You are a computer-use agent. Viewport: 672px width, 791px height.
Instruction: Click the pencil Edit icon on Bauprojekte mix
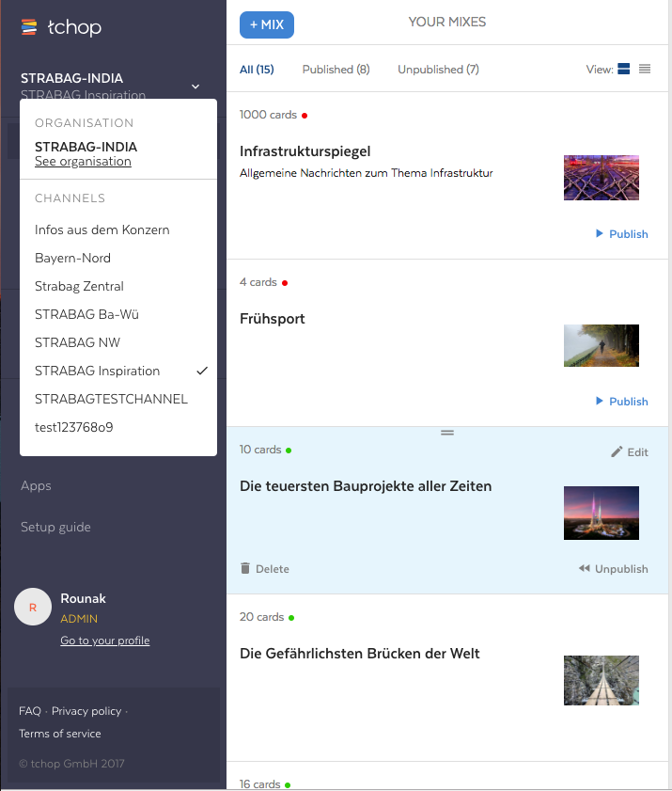(617, 452)
